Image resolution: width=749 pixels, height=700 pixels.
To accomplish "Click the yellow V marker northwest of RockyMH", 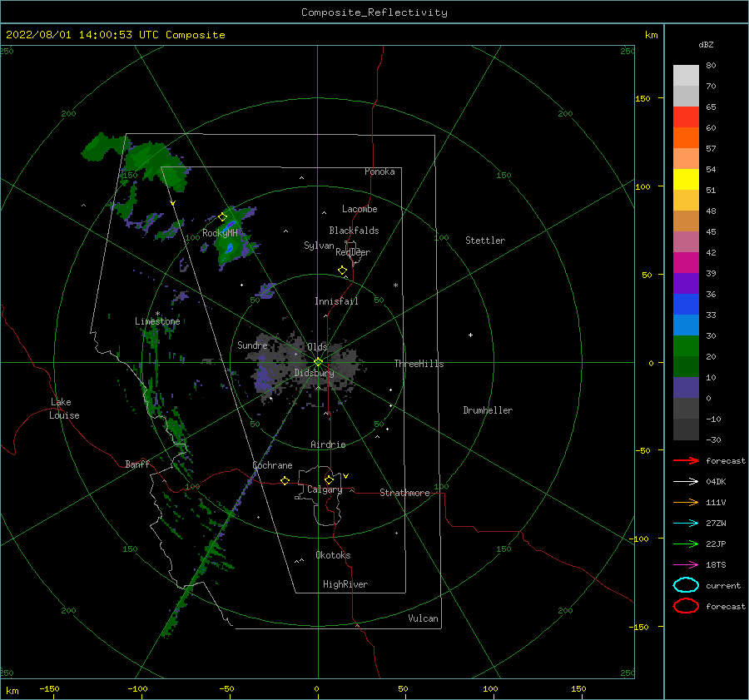I will coord(173,203).
